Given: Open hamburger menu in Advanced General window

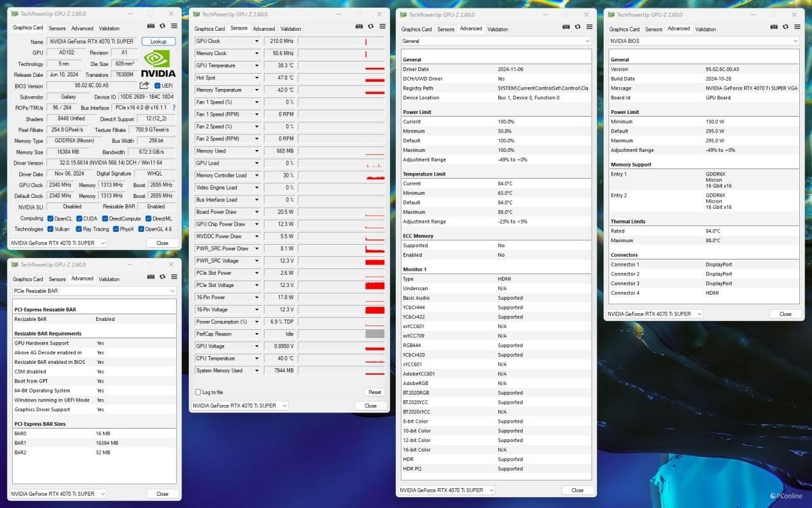Looking at the screenshot, I should click(x=589, y=27).
